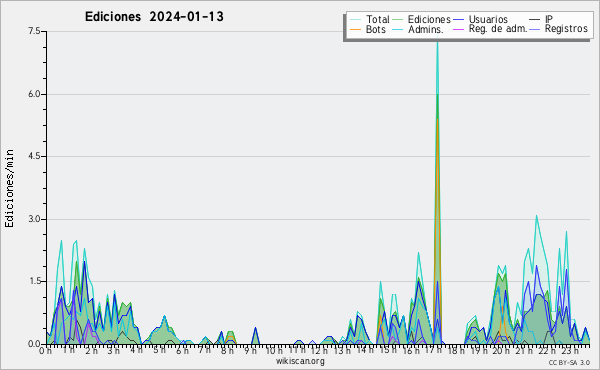This screenshot has height=370, width=600.
Task: Click the 1.5 y-axis tick label
Action: (34, 281)
